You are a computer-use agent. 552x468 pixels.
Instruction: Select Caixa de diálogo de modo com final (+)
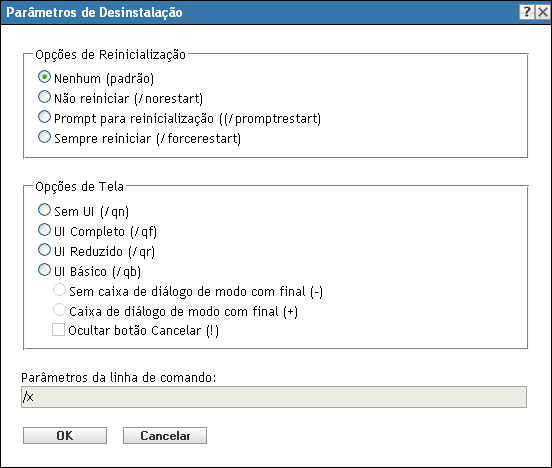59,310
